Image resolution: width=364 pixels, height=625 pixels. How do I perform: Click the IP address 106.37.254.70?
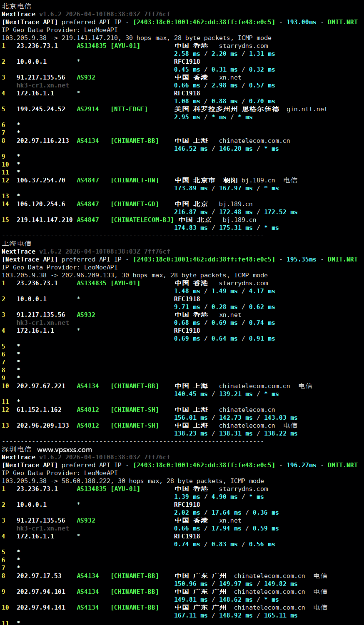[41, 180]
